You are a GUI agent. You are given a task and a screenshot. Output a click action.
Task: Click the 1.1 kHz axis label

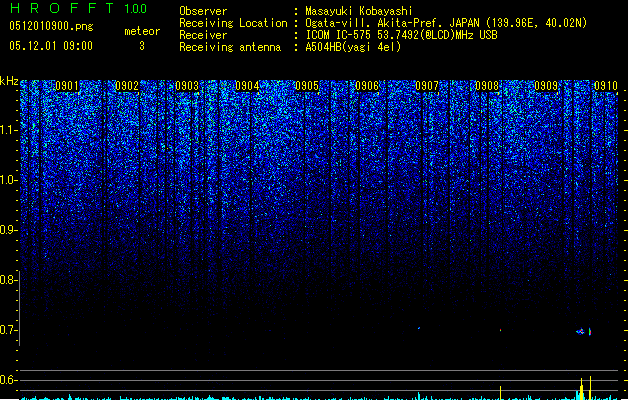9,130
